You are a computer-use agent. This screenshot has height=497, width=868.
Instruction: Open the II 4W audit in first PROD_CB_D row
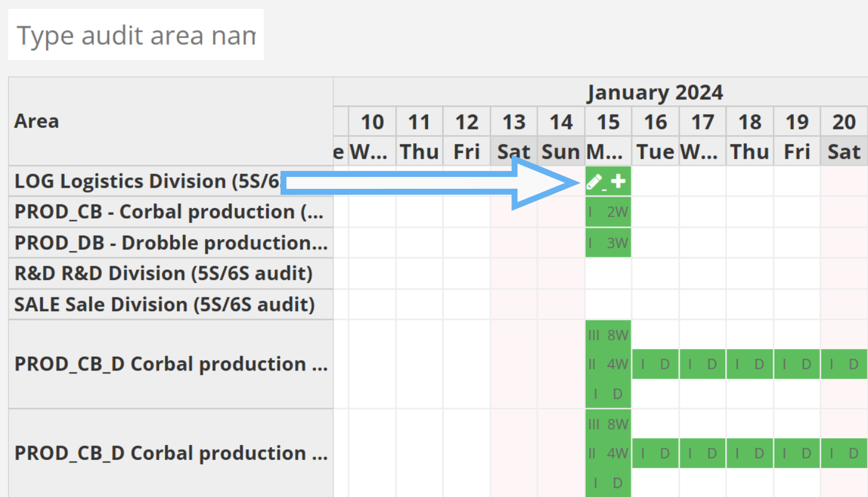pyautogui.click(x=608, y=365)
